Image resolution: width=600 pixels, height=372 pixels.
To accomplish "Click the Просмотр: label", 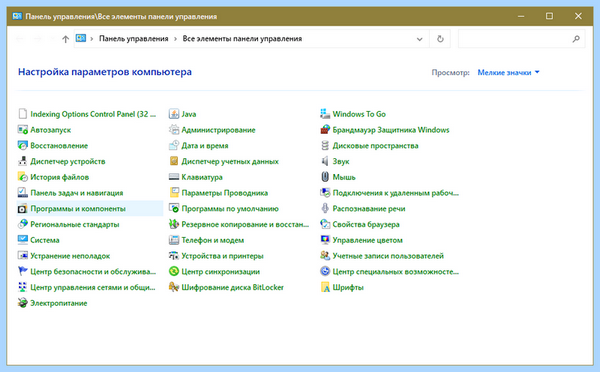I will click(x=450, y=72).
